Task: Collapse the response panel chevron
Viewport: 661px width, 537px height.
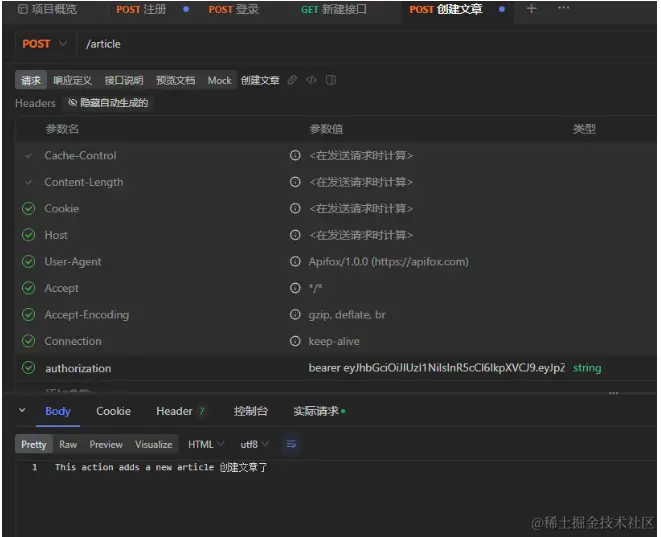Action: point(22,410)
